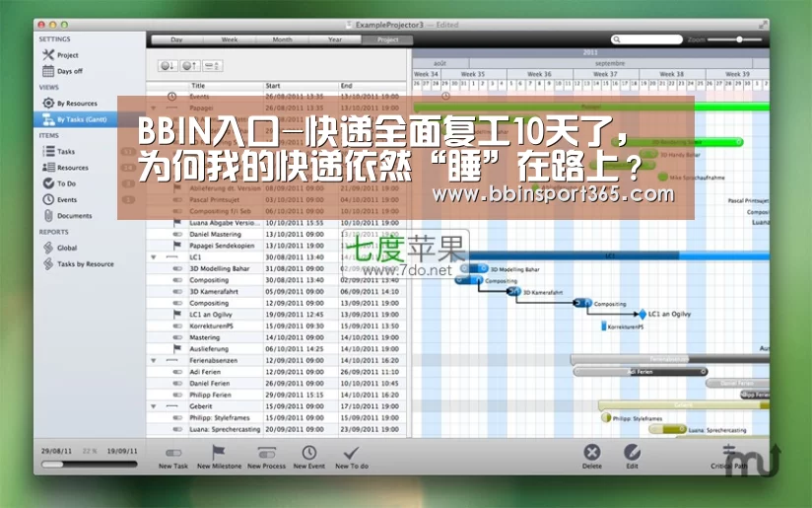
Task: Open Tasks by Resource report
Action: tap(78, 263)
